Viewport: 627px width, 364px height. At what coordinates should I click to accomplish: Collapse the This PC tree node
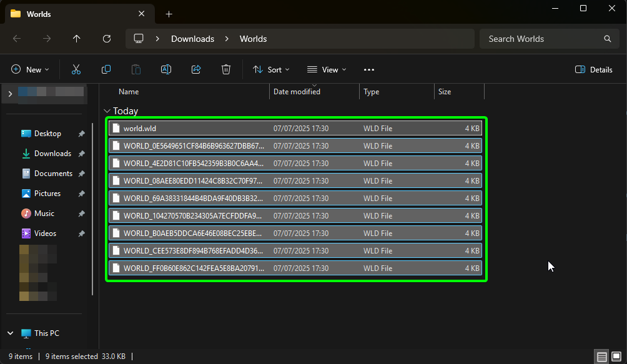(x=11, y=333)
